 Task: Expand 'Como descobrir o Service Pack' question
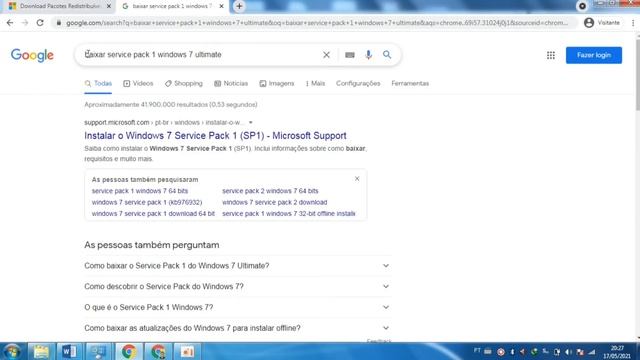(237, 287)
